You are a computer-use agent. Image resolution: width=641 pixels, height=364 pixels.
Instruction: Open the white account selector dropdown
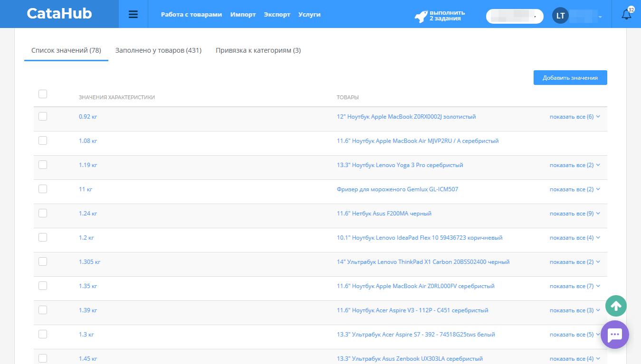click(x=515, y=16)
